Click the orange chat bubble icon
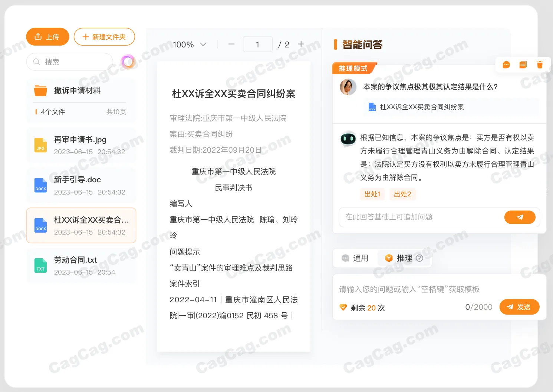 click(506, 65)
